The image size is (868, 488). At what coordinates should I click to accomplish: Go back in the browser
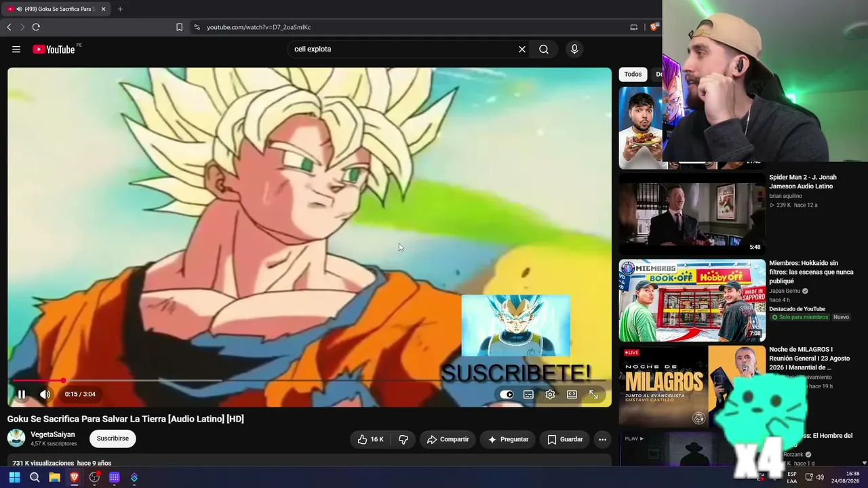pyautogui.click(x=9, y=27)
